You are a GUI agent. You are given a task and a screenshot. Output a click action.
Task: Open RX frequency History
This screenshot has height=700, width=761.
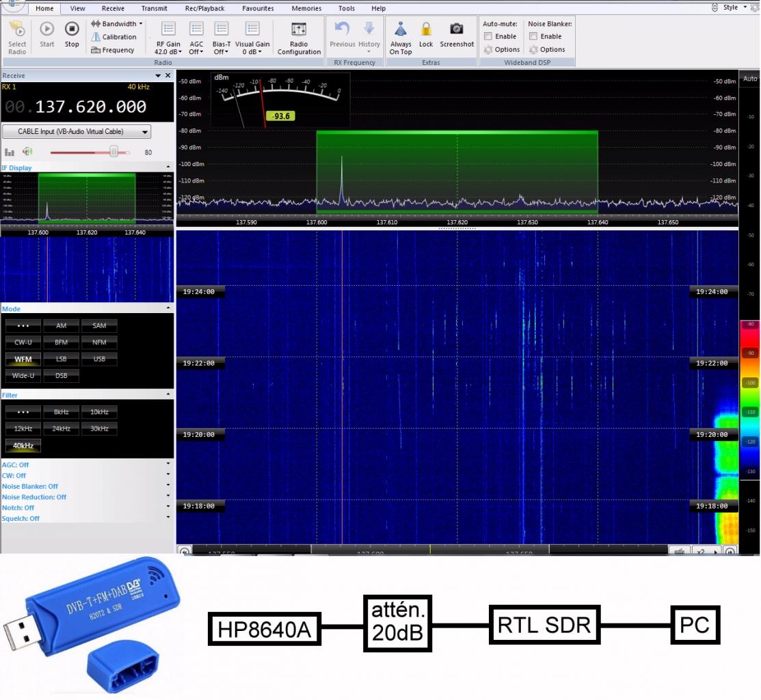click(x=369, y=36)
